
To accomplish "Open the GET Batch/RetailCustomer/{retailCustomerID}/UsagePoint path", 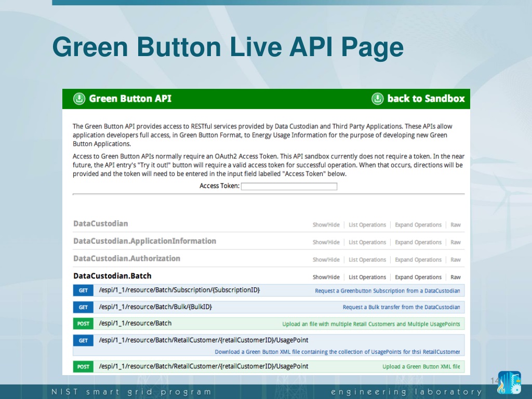I will click(204, 340).
